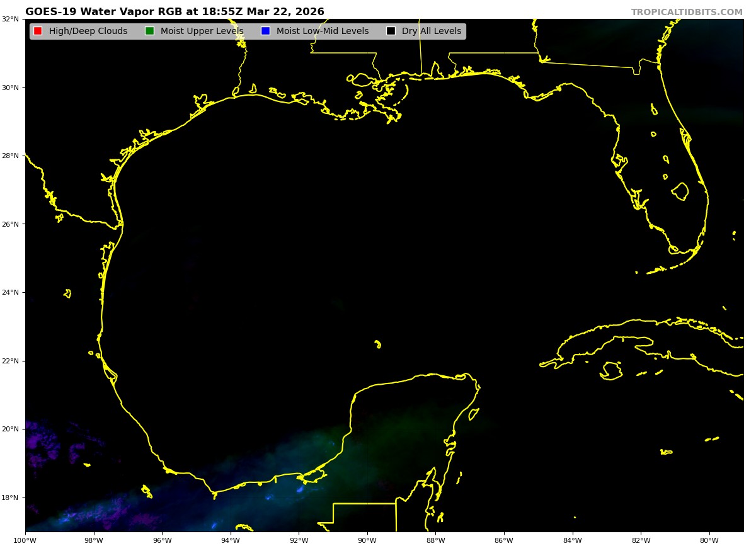Select the "High/Deep Clouds" legend label
The height and width of the screenshot is (546, 756).
tap(88, 31)
